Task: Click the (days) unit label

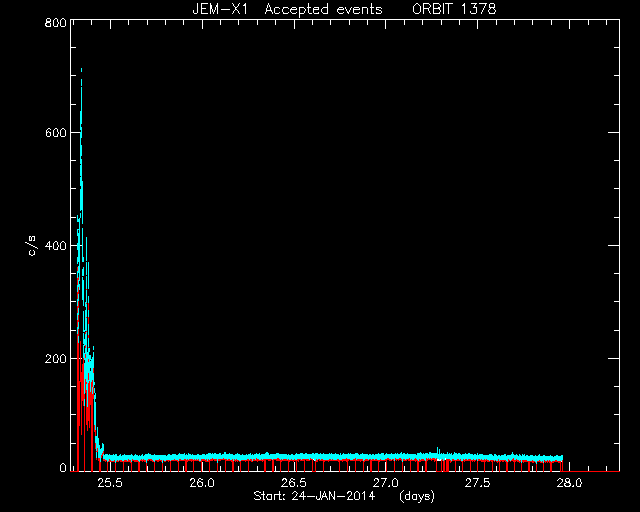Action: 417,496
